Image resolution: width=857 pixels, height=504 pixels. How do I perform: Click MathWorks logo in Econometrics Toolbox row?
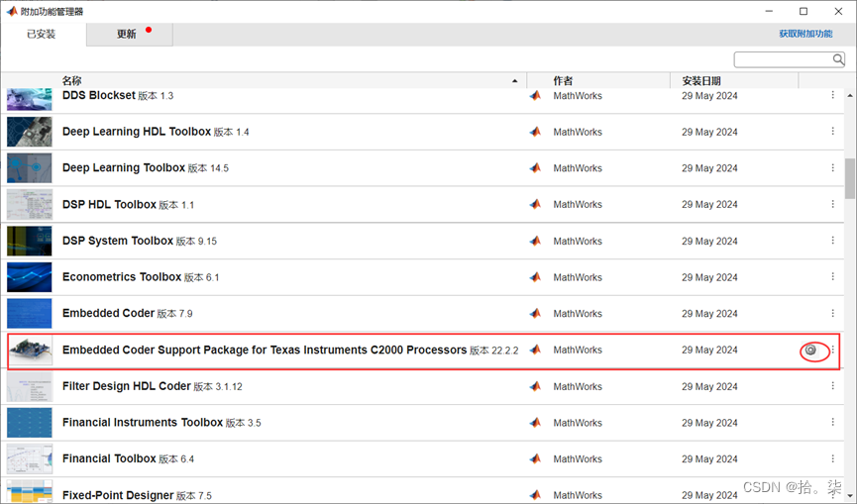(x=535, y=277)
